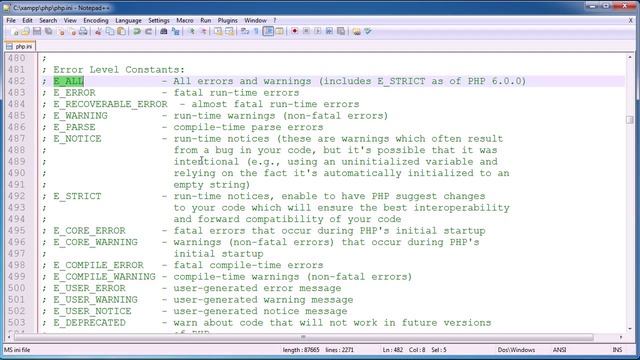Enable synchronized vertical scrolling
640x360 pixels.
pyautogui.click(x=218, y=31)
